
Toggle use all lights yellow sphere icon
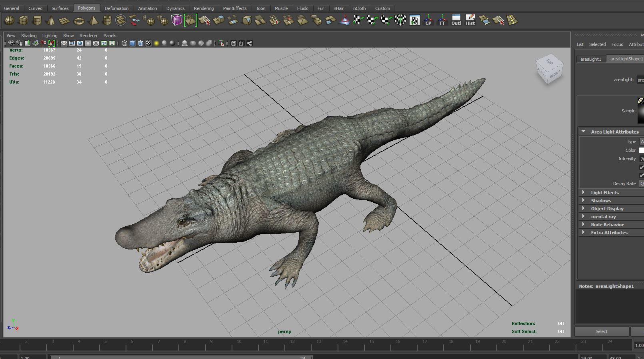(x=156, y=43)
